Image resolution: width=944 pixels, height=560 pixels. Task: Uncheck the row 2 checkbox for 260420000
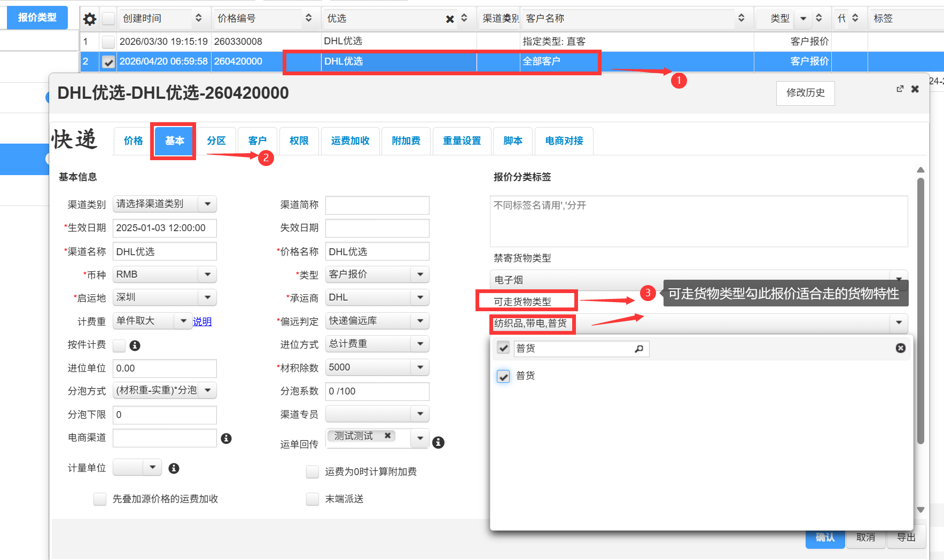108,62
